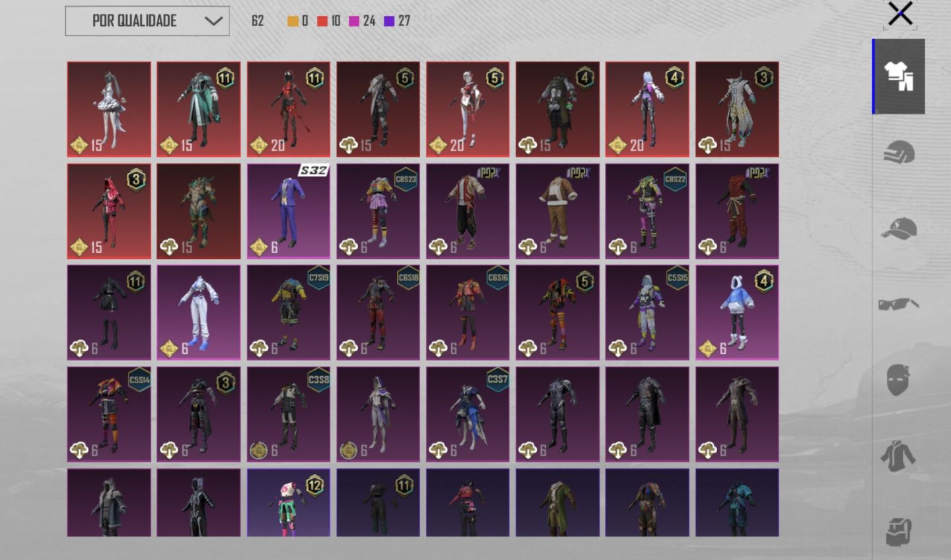Open the face mask category tab
This screenshot has height=560, width=951.
coord(898,380)
